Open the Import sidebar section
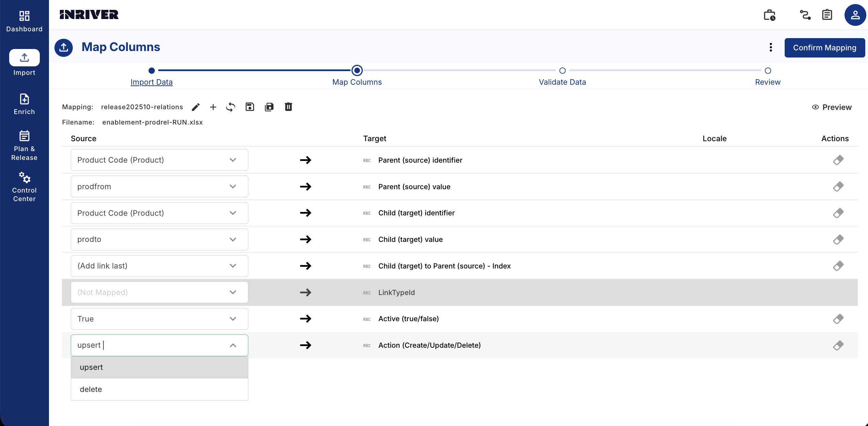 coord(24,63)
